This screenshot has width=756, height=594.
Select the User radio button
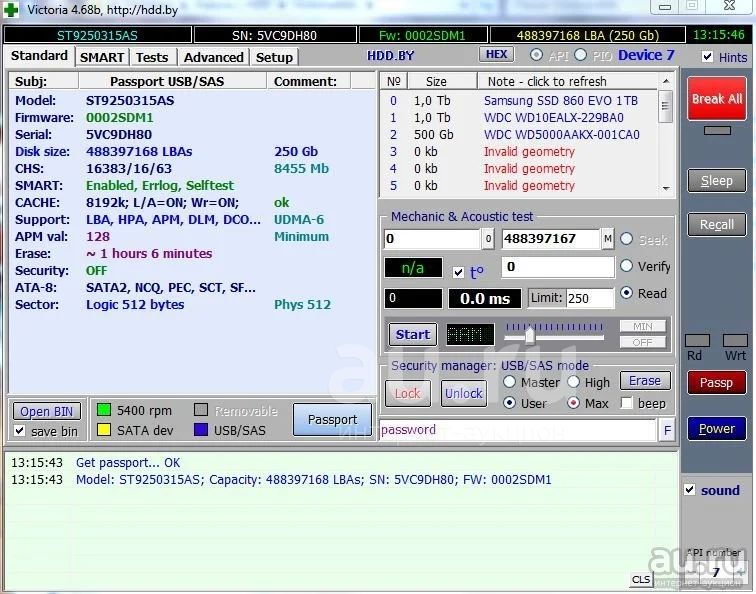click(510, 403)
